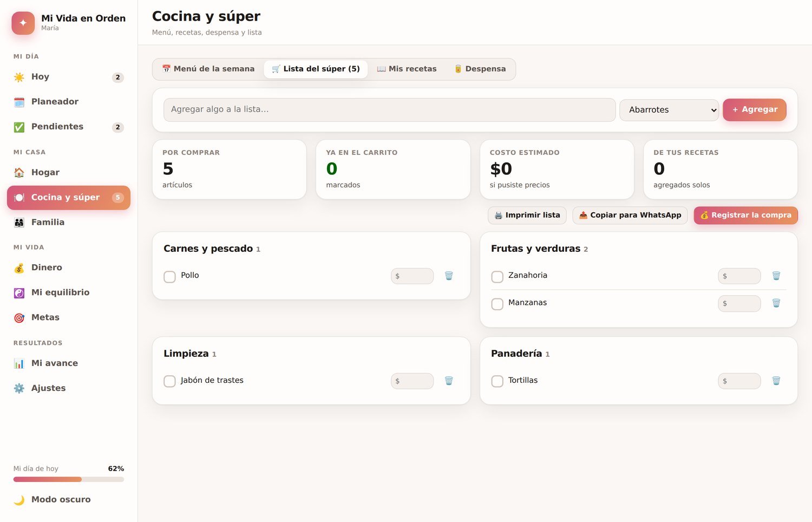This screenshot has height=522, width=812.
Task: Open the Mis recetas tab
Action: 407,69
